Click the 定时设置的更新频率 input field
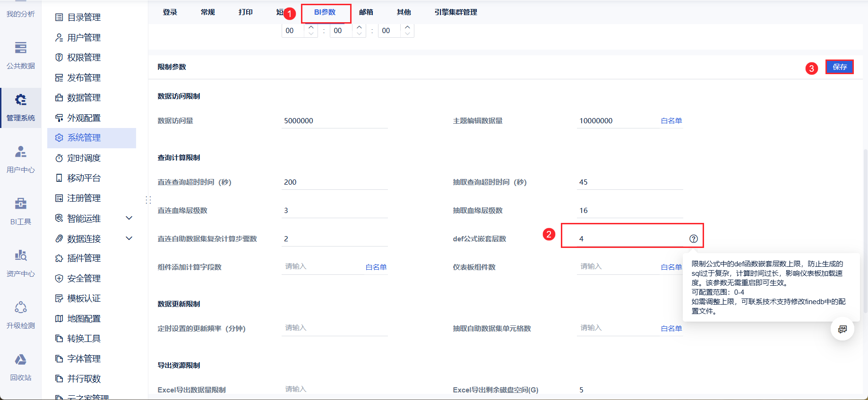Viewport: 868px width, 400px height. point(335,328)
